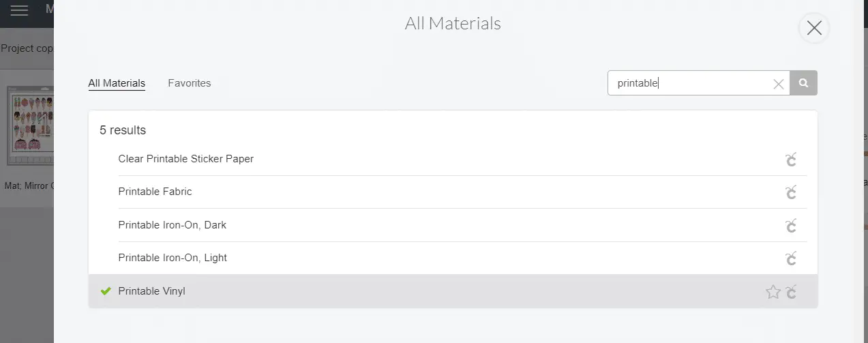Favorite Printable Vinyl with the star

(773, 292)
